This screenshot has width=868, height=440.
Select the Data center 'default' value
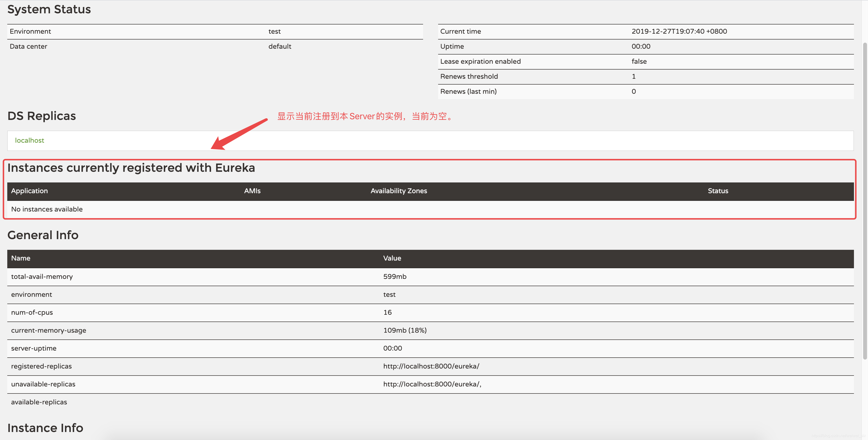pos(280,47)
